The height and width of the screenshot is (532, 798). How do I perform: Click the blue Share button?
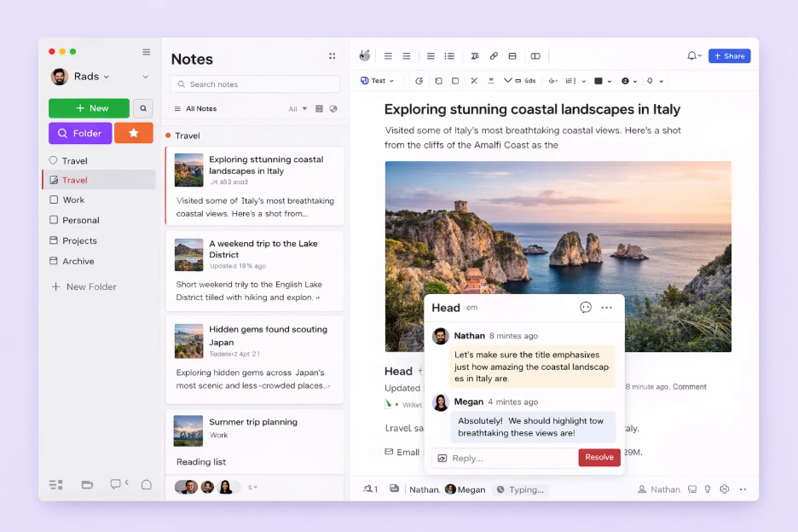click(x=729, y=56)
